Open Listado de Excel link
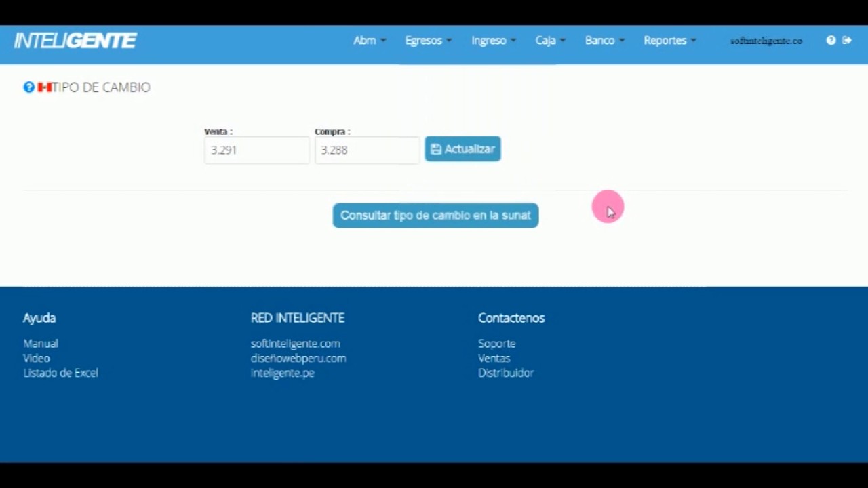 (60, 373)
